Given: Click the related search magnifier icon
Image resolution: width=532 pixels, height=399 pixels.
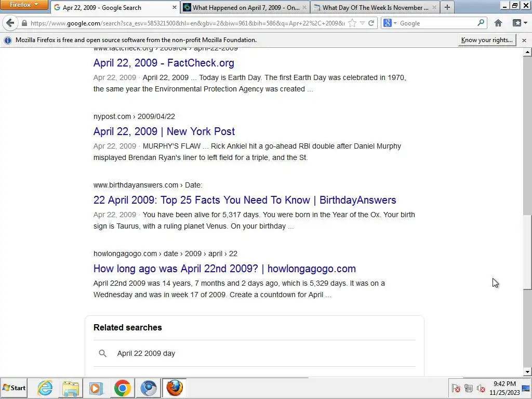Looking at the screenshot, I should pyautogui.click(x=102, y=353).
